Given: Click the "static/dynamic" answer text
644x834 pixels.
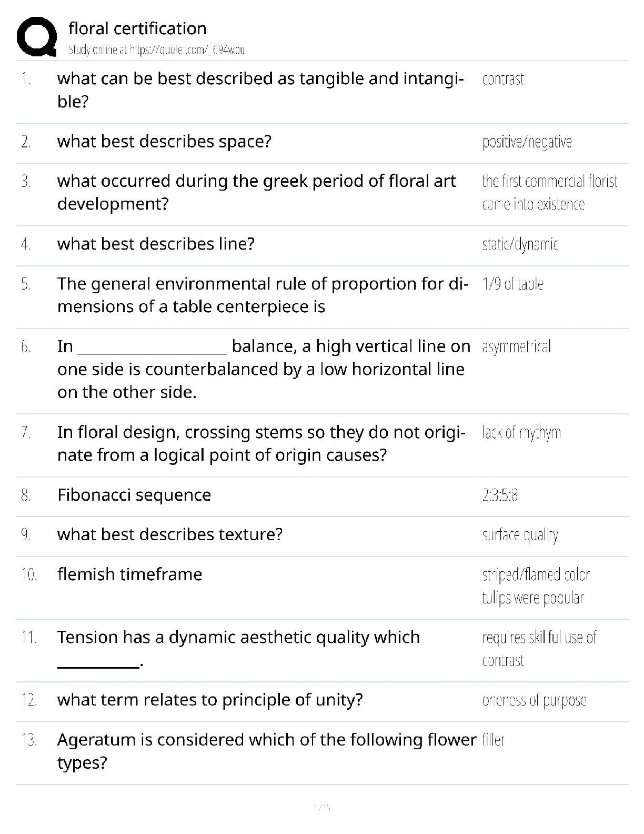Looking at the screenshot, I should [520, 244].
